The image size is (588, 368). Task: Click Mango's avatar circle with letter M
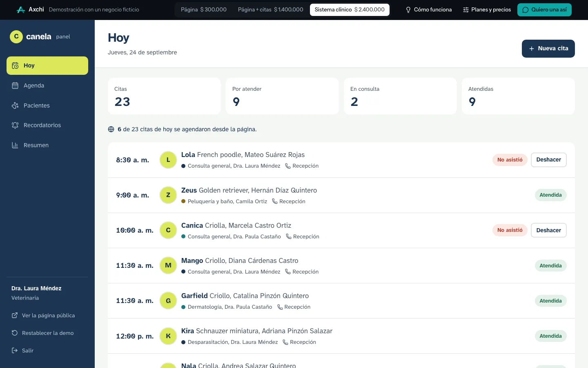(168, 265)
